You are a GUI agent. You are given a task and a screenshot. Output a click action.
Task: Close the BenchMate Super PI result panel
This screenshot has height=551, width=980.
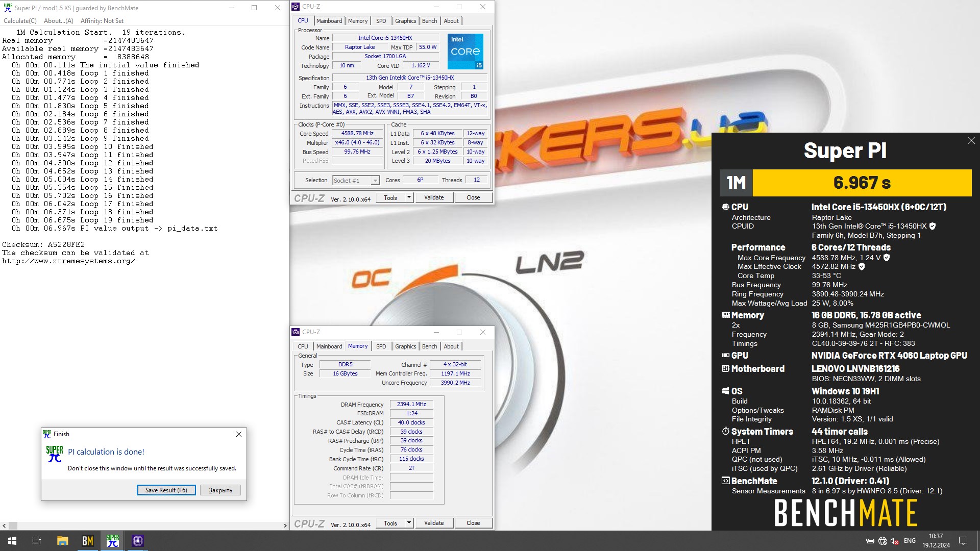point(971,141)
